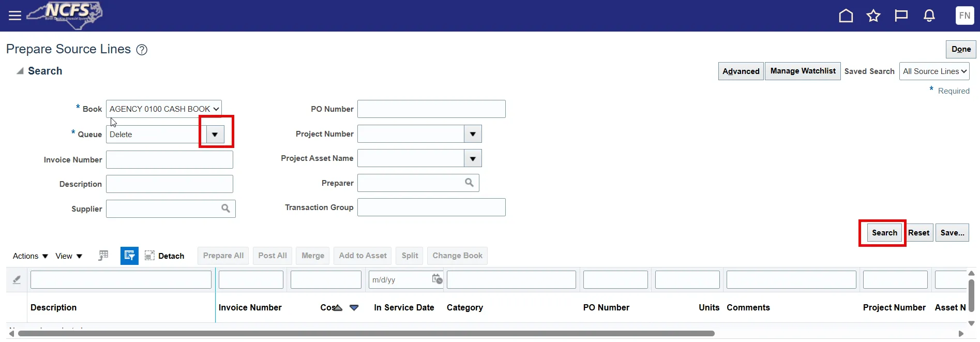Open the hamburger navigation menu
980x342 pixels.
point(15,16)
